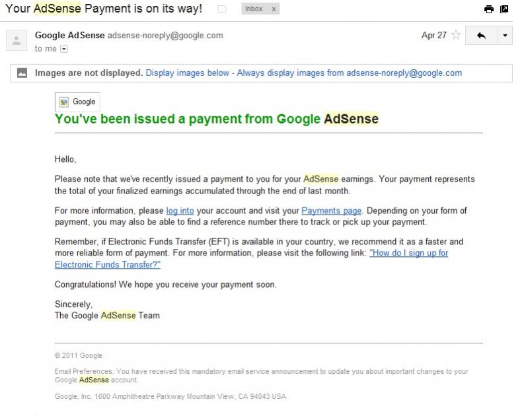Viewport: 522px width, 420px height.
Task: Remove the Inbox label with x
Action: tap(274, 9)
